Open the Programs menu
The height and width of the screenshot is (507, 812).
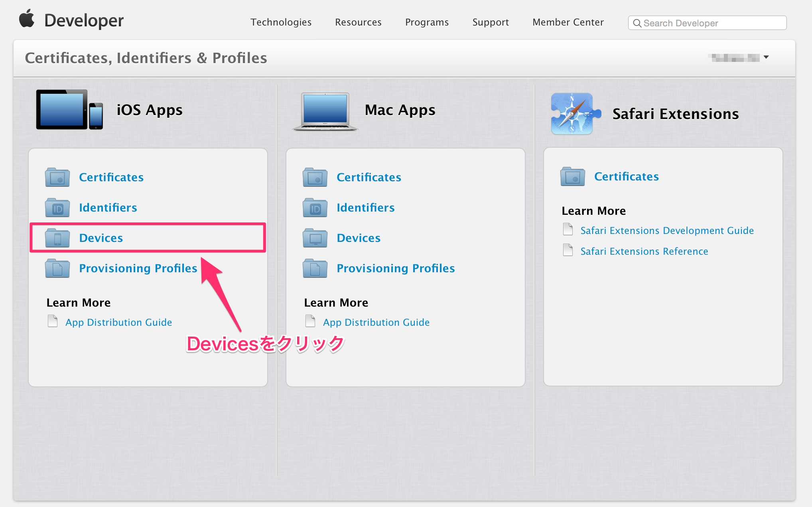point(427,22)
